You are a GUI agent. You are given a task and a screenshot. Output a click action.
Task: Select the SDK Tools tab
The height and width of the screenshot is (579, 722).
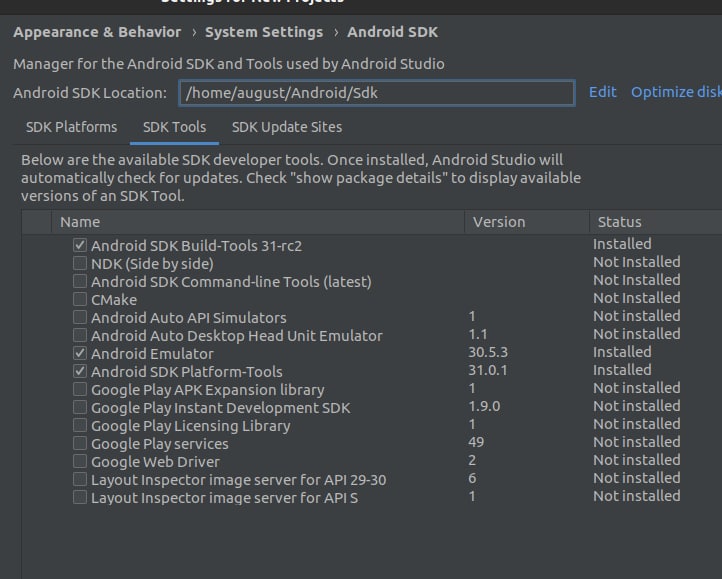click(175, 127)
